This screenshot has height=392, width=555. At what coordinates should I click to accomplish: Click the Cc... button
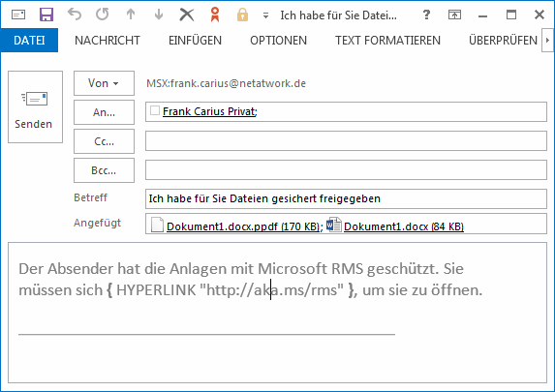point(104,141)
